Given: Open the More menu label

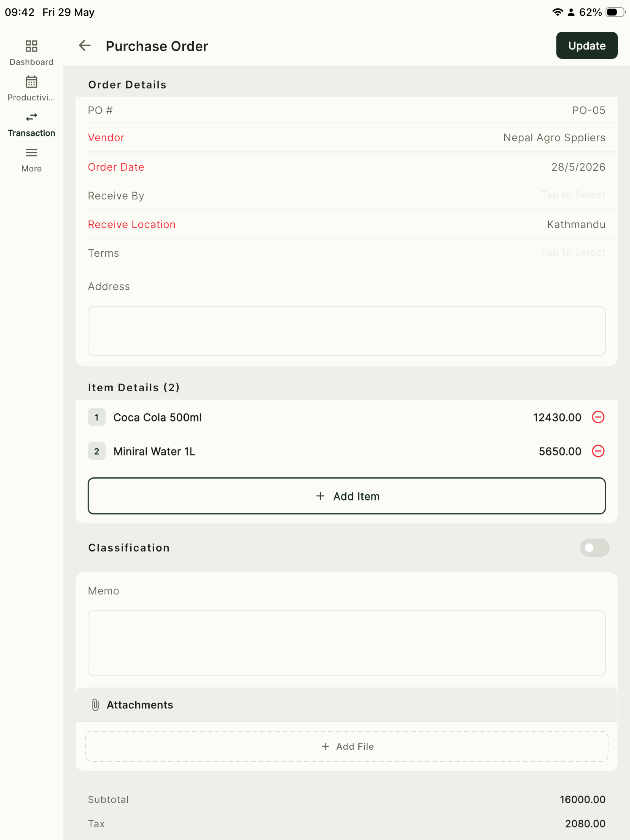Looking at the screenshot, I should (x=31, y=168).
